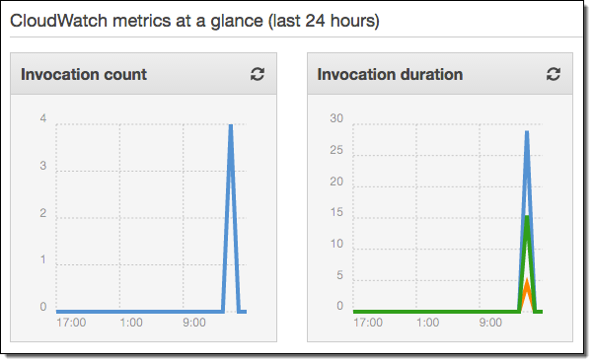Viewport: 594px width, 364px height.
Task: Click the orange peak in Invocation duration chart
Action: pyautogui.click(x=527, y=282)
